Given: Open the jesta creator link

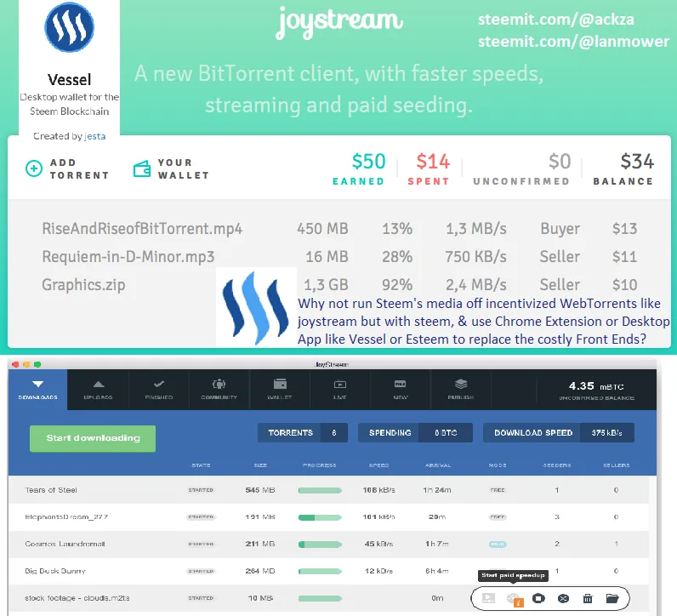Looking at the screenshot, I should point(95,136).
